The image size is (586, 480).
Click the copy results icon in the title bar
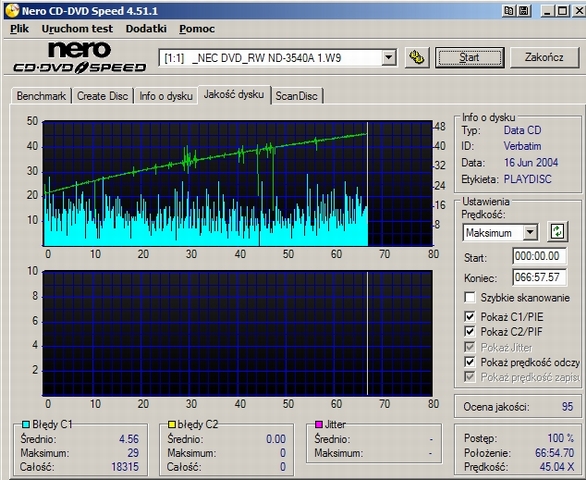point(509,11)
